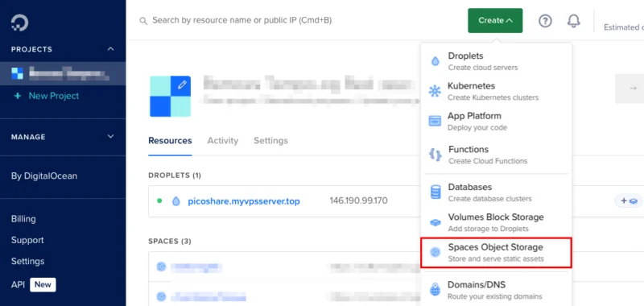Viewport: 644px width, 306px height.
Task: Open API in the sidebar
Action: point(18,284)
